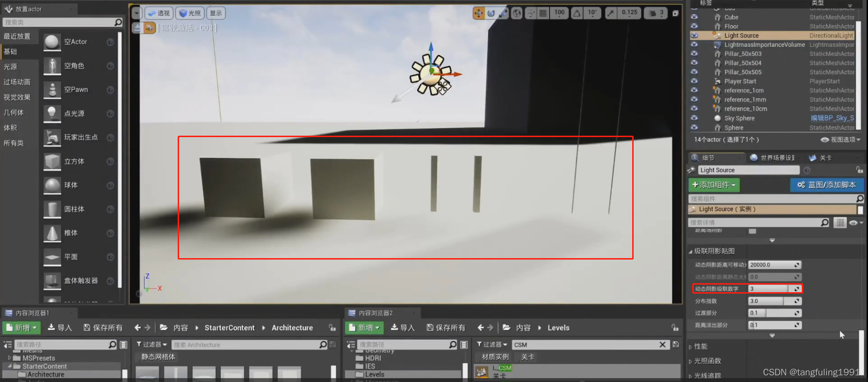Toggle visibility of Pillar_50x504
Screen dimensions: 868x382
(x=694, y=63)
